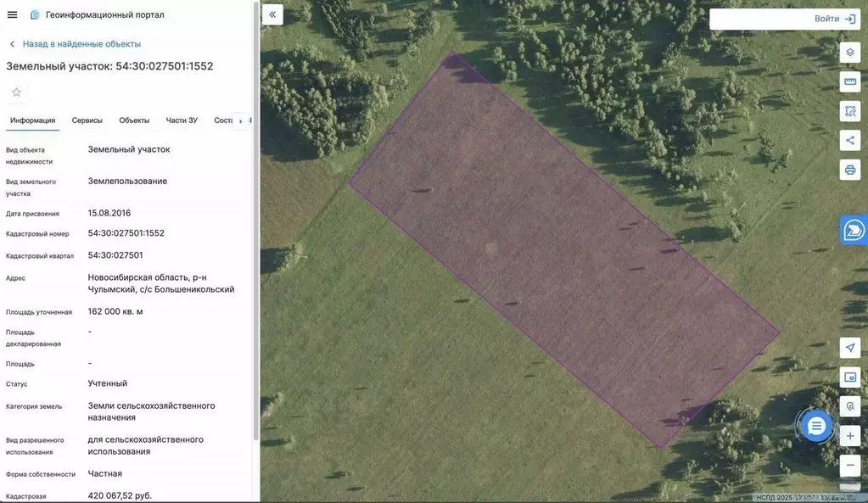
Task: Go back via Назад в найденные объекты
Action: click(81, 44)
